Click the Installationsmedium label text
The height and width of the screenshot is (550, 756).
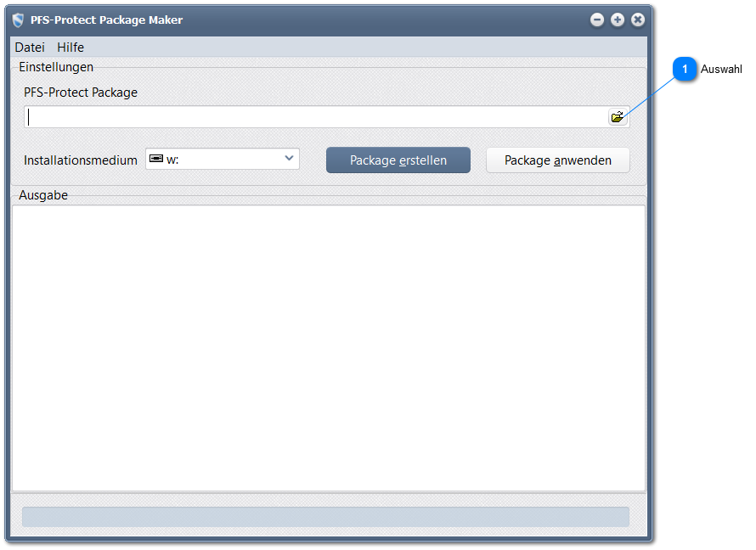pyautogui.click(x=81, y=160)
